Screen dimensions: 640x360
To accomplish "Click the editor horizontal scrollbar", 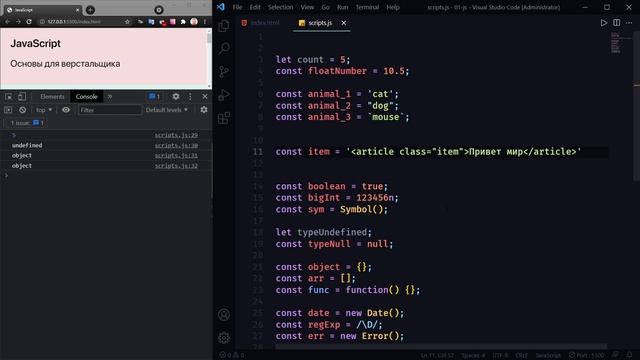I will tap(441, 346).
